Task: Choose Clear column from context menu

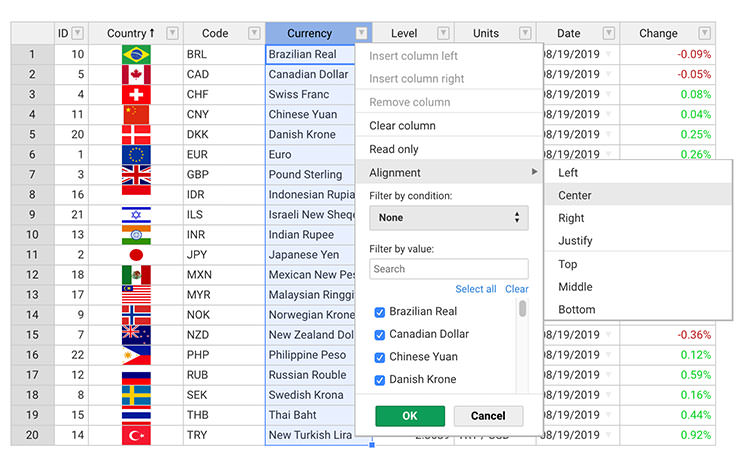Action: point(403,126)
